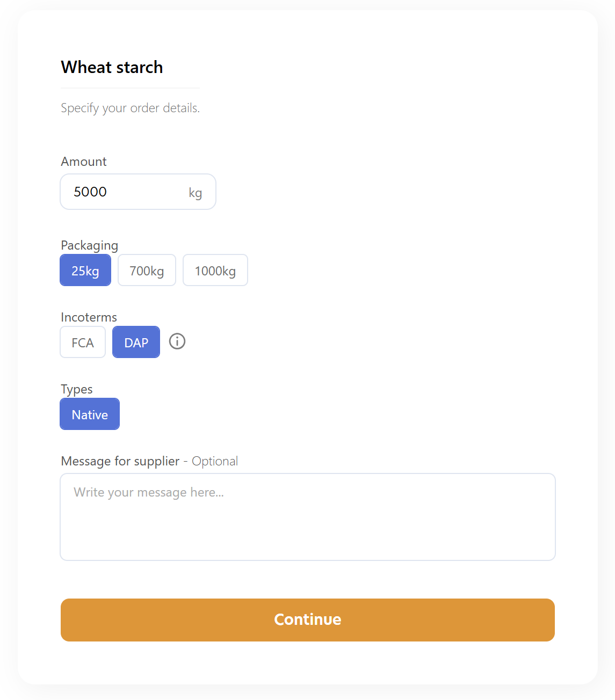This screenshot has height=700, width=615.
Task: Focus the supplier message text box
Action: pyautogui.click(x=307, y=526)
